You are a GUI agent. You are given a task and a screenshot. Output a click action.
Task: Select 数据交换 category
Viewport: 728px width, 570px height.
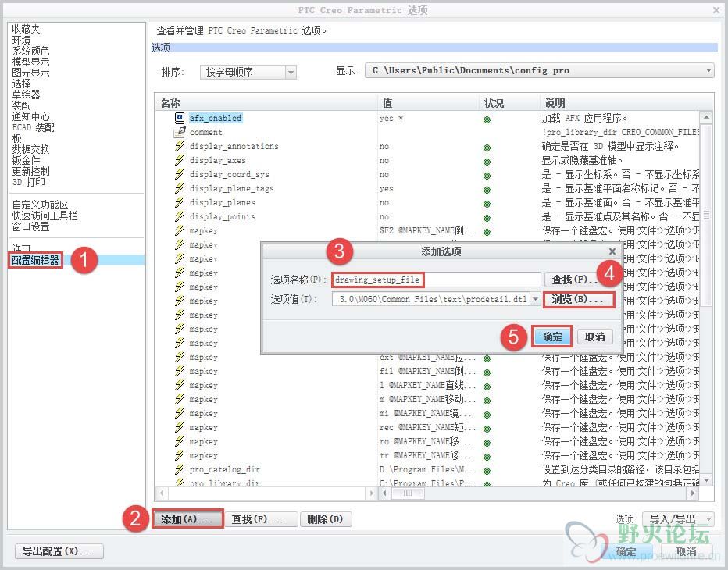[30, 149]
